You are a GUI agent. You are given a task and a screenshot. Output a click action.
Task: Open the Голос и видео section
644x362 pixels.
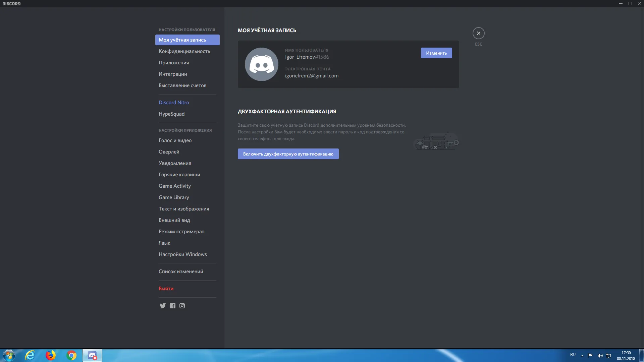pos(175,140)
